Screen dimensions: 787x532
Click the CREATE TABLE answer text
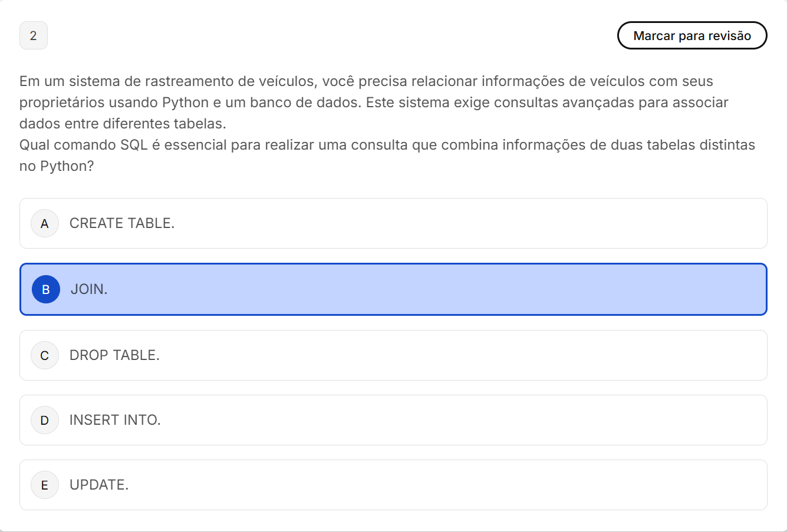tap(122, 223)
